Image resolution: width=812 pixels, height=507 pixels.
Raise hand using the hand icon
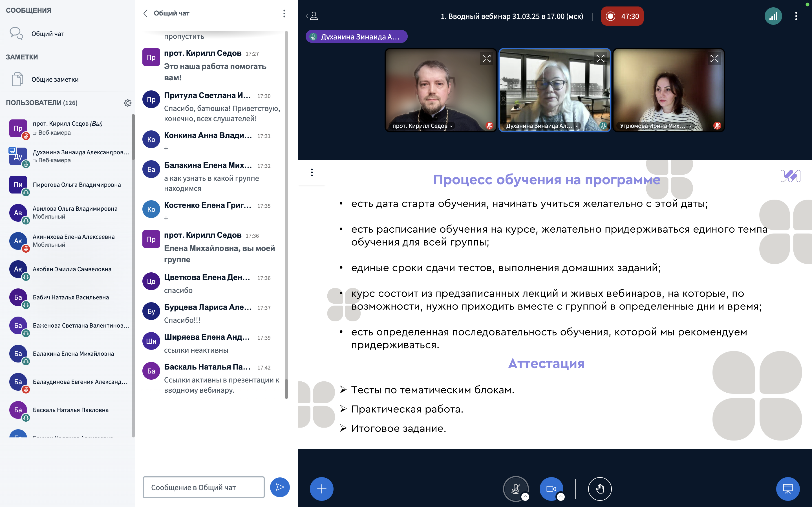click(x=600, y=489)
